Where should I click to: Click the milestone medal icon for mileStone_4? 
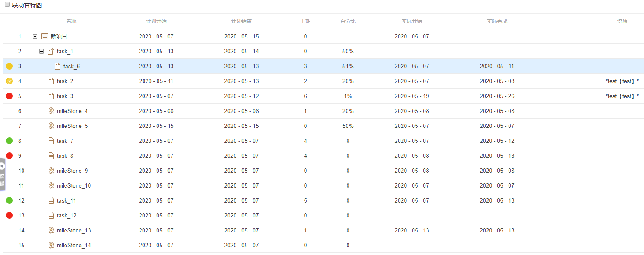51,111
